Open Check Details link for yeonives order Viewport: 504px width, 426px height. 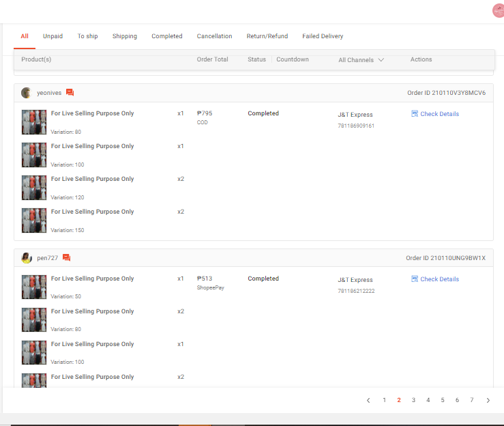pos(439,114)
